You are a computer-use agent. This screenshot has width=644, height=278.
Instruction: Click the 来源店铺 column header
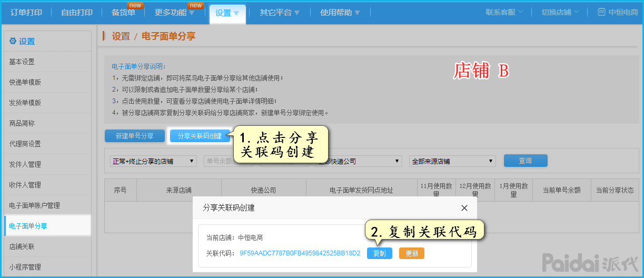179,190
